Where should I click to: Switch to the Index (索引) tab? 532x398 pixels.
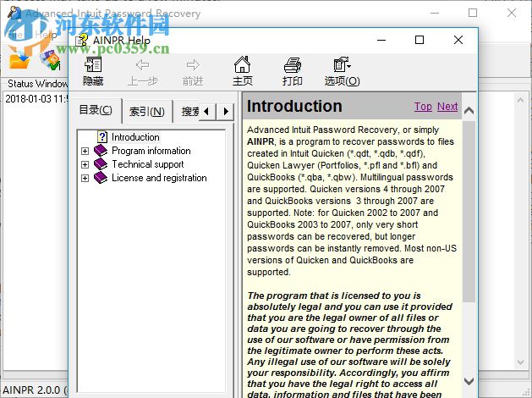pyautogui.click(x=147, y=111)
